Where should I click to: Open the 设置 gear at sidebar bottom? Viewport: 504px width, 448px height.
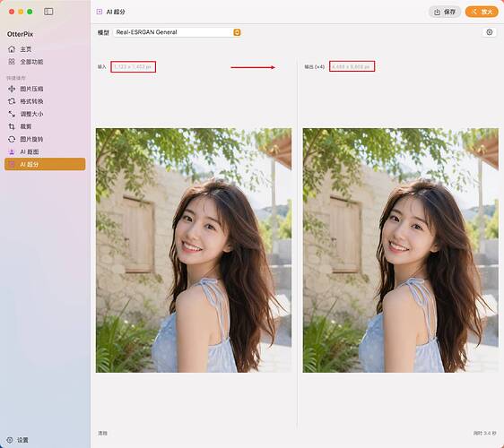coord(10,440)
